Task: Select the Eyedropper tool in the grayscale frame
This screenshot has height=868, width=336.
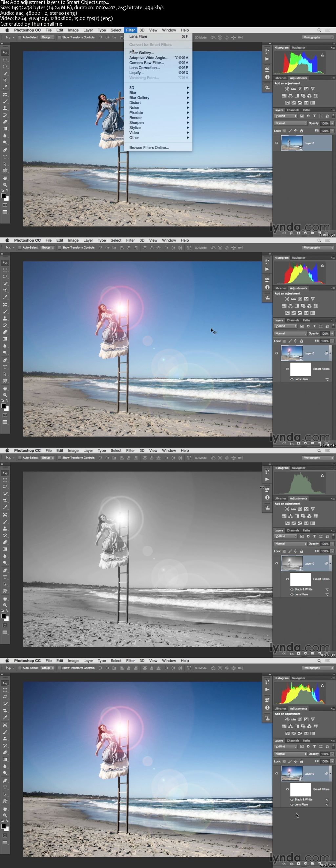Action: [x=5, y=507]
